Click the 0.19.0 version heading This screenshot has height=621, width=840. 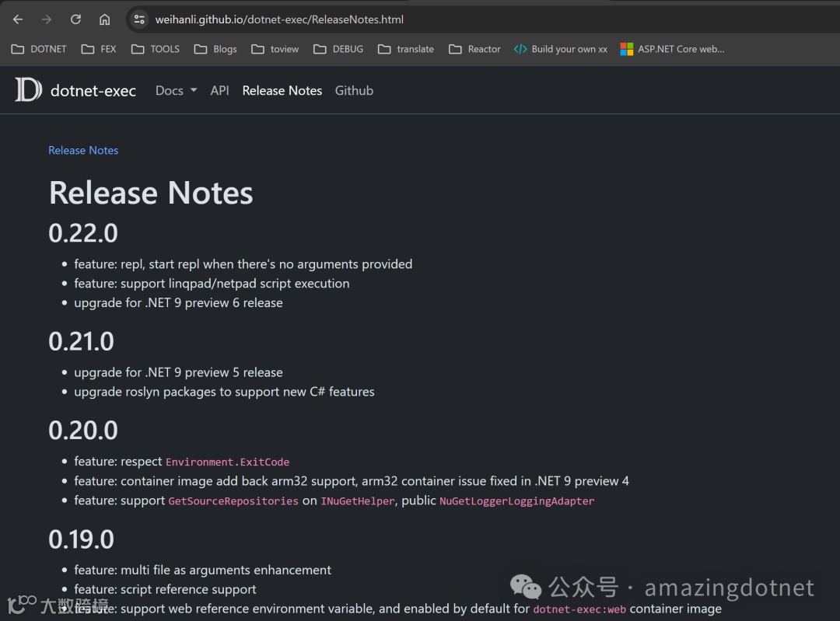click(x=82, y=539)
